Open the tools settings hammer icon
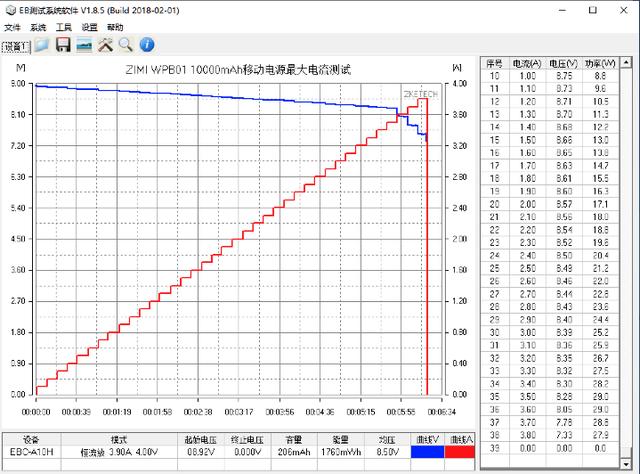 point(105,45)
